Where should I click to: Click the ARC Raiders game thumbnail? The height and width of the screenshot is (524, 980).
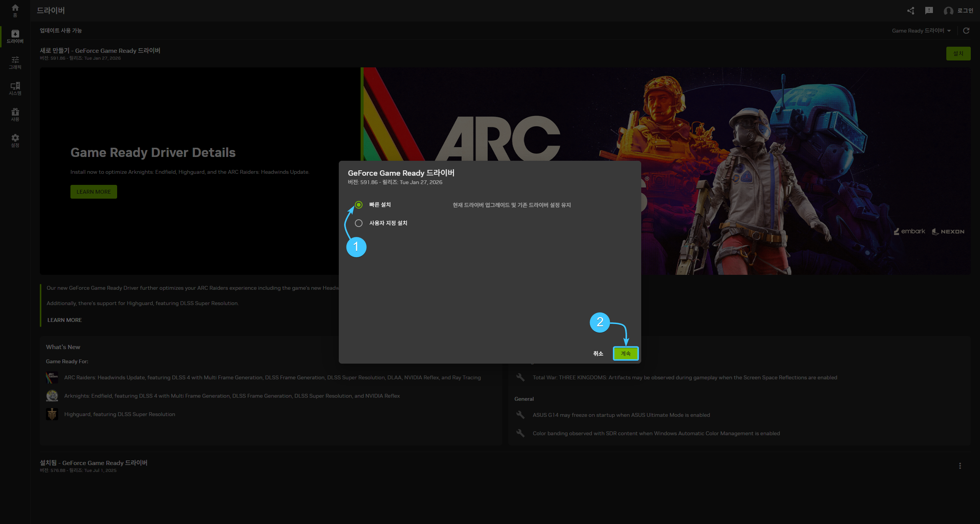tap(52, 377)
